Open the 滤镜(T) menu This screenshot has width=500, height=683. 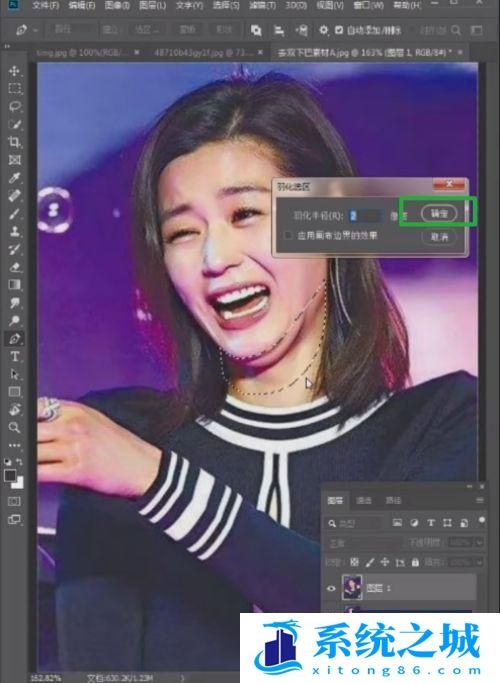262,6
